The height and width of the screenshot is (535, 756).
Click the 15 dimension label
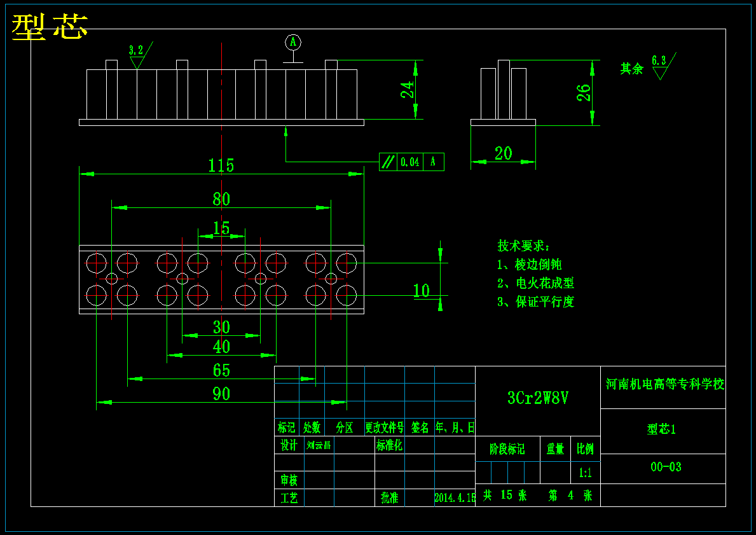221,228
